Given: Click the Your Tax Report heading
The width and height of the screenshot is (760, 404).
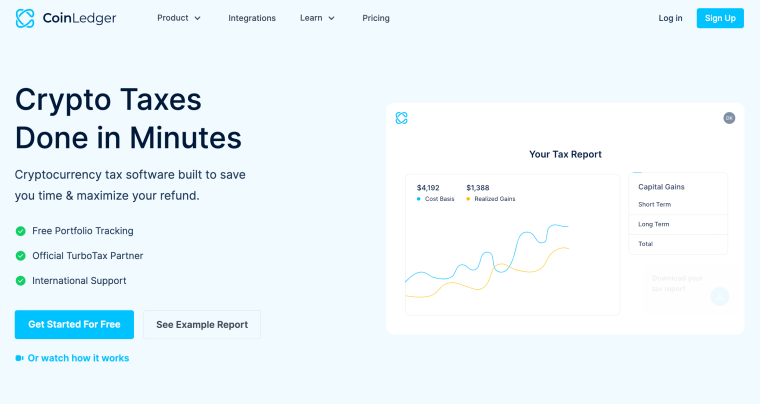Looking at the screenshot, I should (x=565, y=154).
